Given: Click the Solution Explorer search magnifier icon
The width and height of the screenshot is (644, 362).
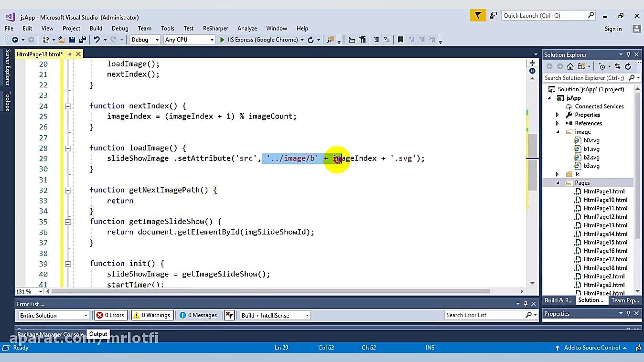Looking at the screenshot, I should [632, 78].
